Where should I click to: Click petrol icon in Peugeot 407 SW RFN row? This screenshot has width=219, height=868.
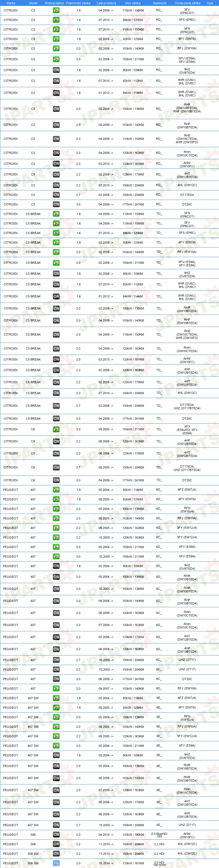pyautogui.click(x=56, y=717)
